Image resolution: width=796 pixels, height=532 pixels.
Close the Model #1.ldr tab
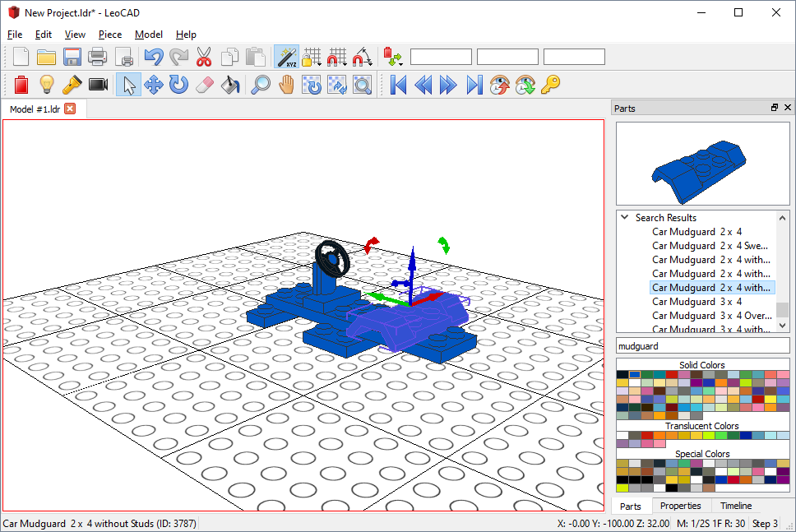(x=70, y=109)
